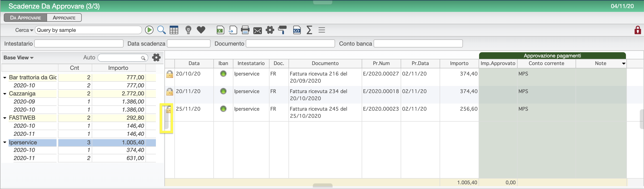This screenshot has height=189, width=644.
Task: Open the code script icon
Action: 297,30
